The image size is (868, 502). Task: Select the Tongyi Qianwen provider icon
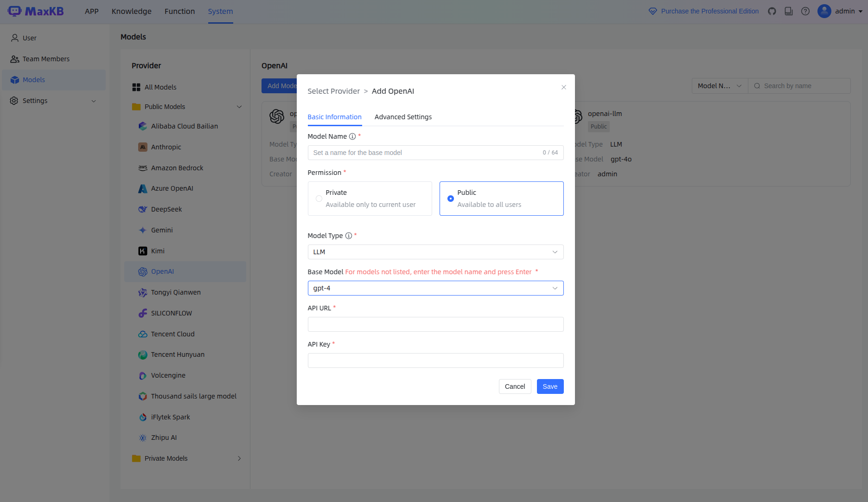pyautogui.click(x=143, y=292)
